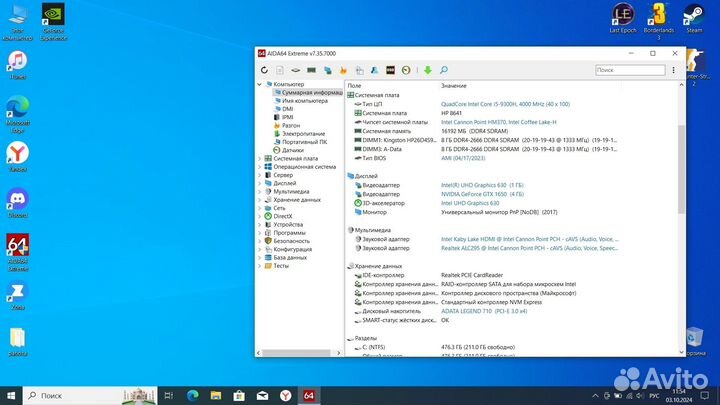The width and height of the screenshot is (720, 405).
Task: Open File Explorer from the taskbar
Action: point(216,395)
